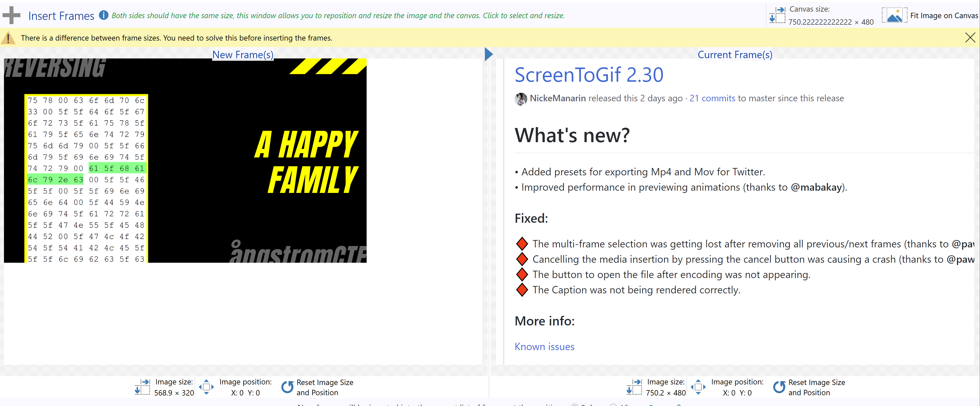Click Reset Image Size icon on the right panel
The height and width of the screenshot is (406, 980).
[779, 387]
